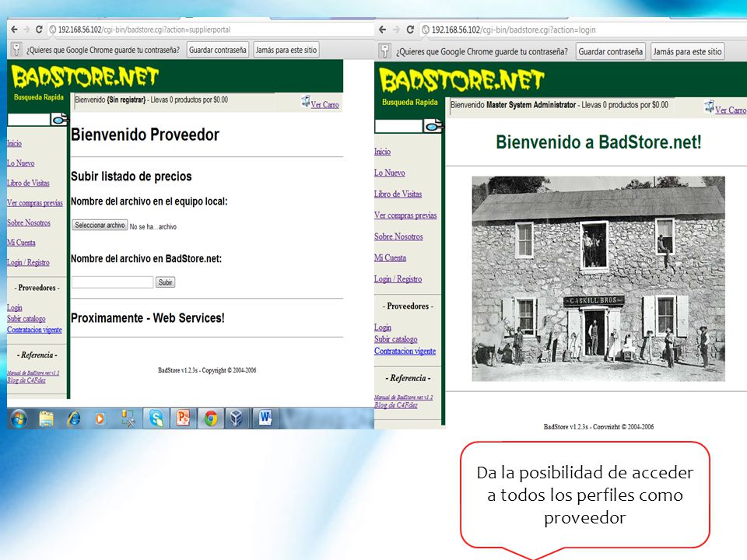
Task: Click the password key icon in right window
Action: pos(385,51)
